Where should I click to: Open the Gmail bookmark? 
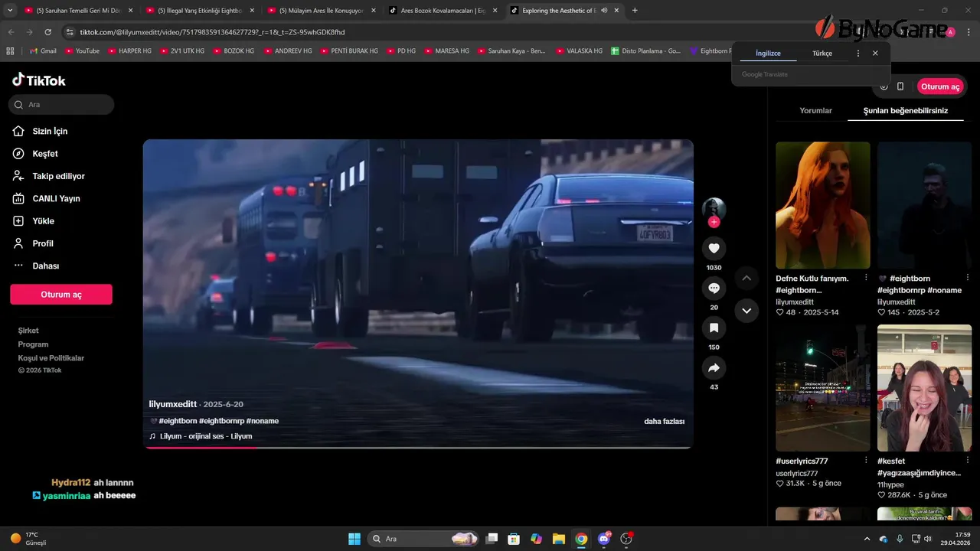pos(43,51)
